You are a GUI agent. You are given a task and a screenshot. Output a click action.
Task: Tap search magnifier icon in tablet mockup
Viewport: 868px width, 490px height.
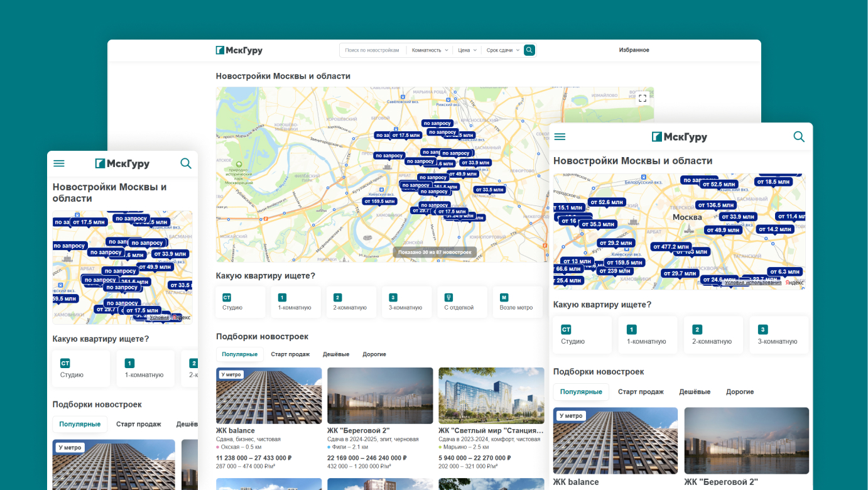click(799, 137)
